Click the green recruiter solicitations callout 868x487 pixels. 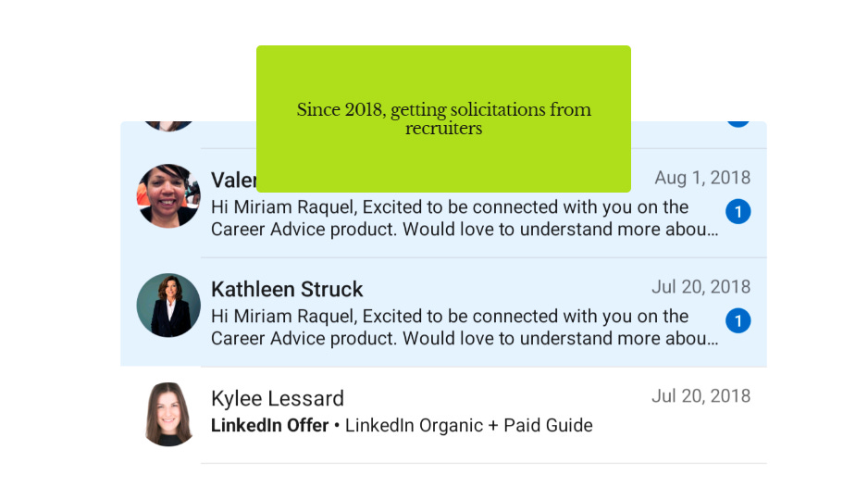(x=443, y=119)
